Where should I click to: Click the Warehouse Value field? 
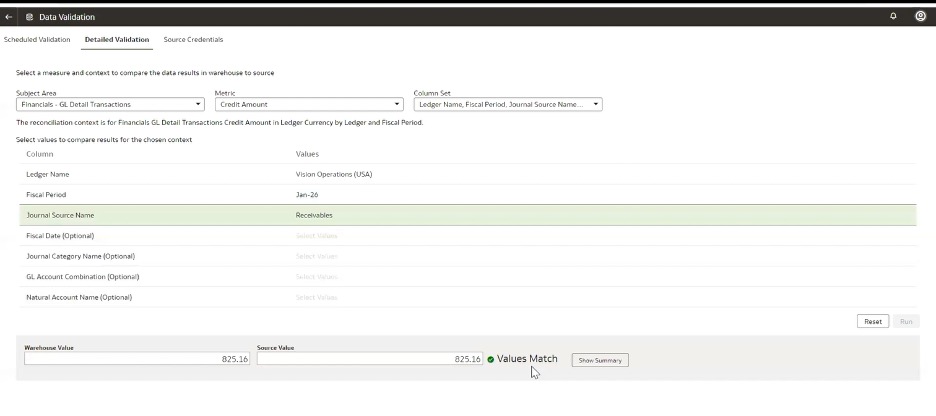(137, 359)
